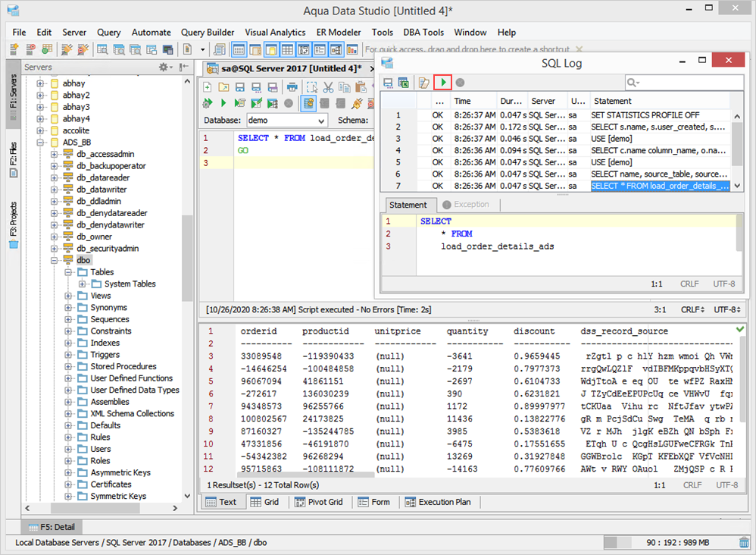Open the Query Builder menu

[x=207, y=33]
